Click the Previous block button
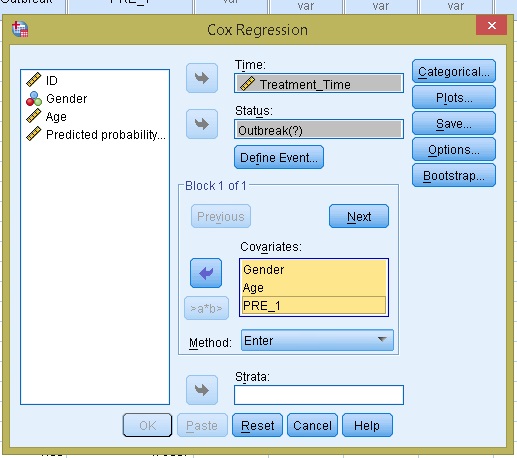517x458 pixels. coord(221,216)
